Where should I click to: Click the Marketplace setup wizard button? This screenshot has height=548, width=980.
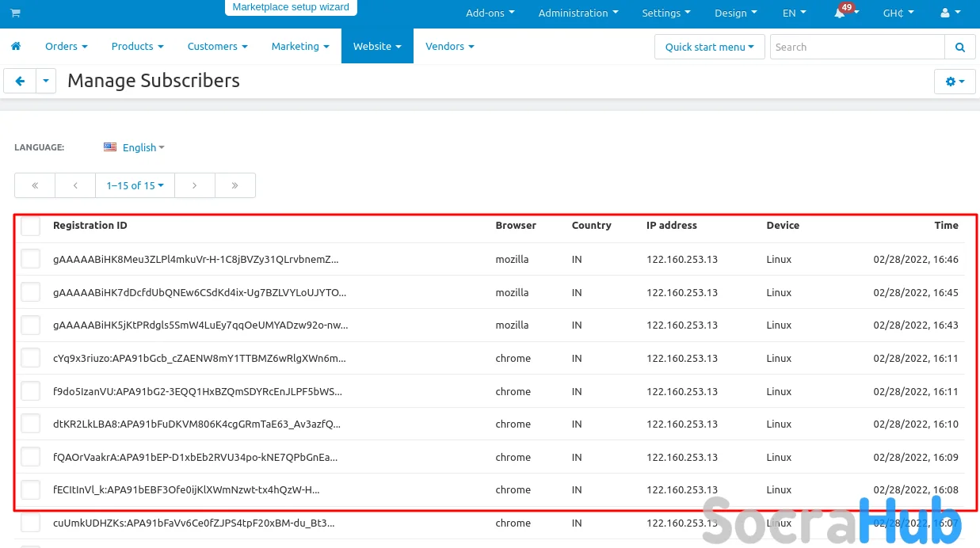pyautogui.click(x=291, y=7)
